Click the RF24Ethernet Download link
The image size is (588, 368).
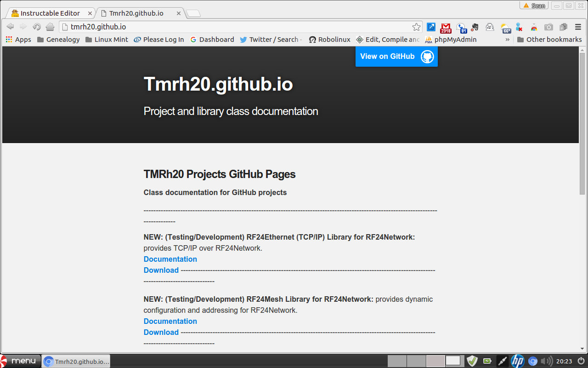(x=161, y=270)
